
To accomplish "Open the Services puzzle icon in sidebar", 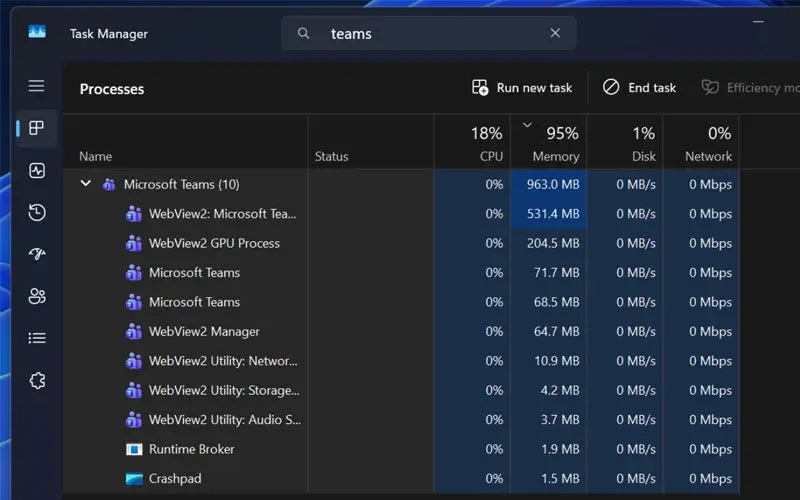I will tap(37, 381).
